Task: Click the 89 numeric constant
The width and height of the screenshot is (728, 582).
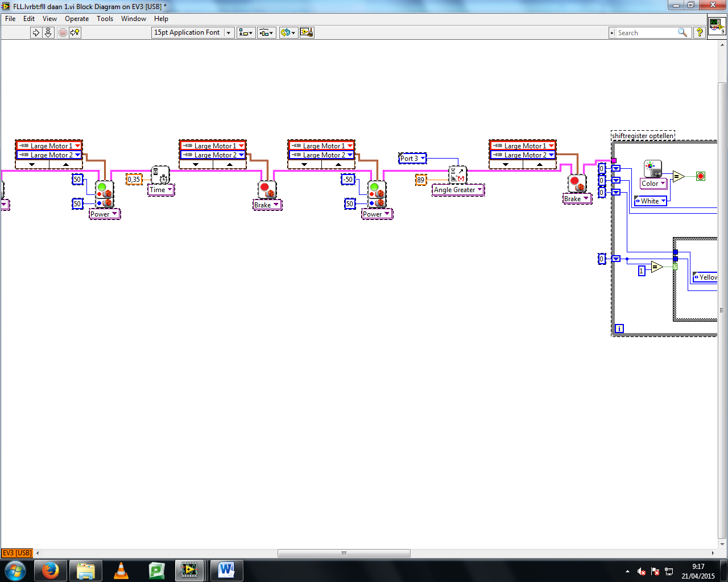Action: (x=420, y=180)
